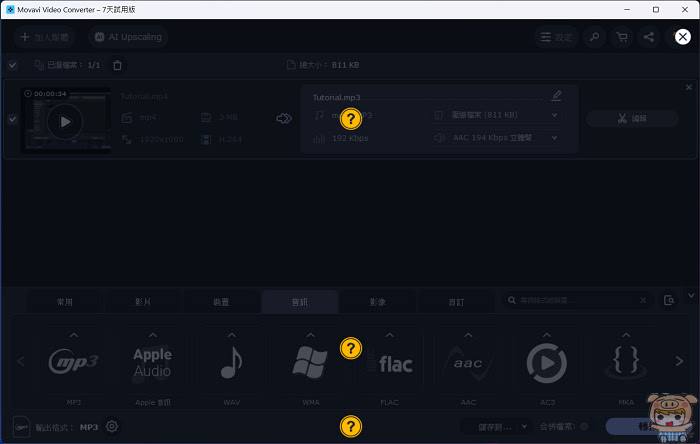Click the MP3 output format file icon

(x=21, y=427)
